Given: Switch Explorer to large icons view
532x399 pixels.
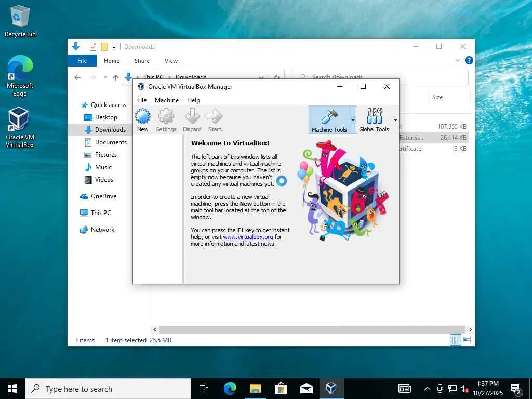Looking at the screenshot, I should tap(467, 340).
